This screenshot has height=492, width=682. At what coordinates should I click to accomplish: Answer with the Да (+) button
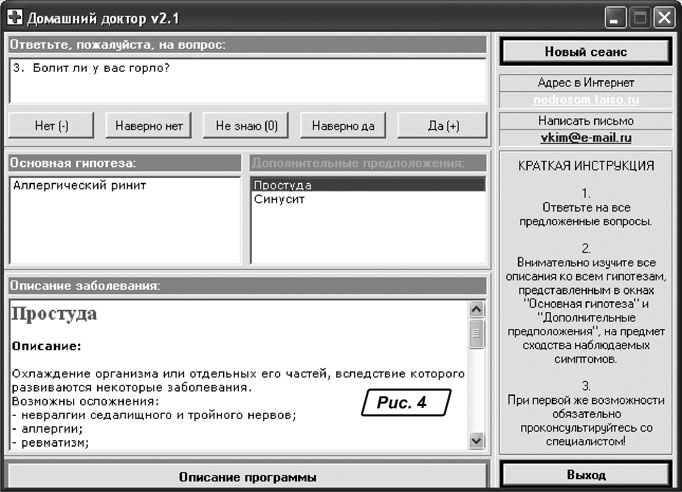(x=443, y=126)
